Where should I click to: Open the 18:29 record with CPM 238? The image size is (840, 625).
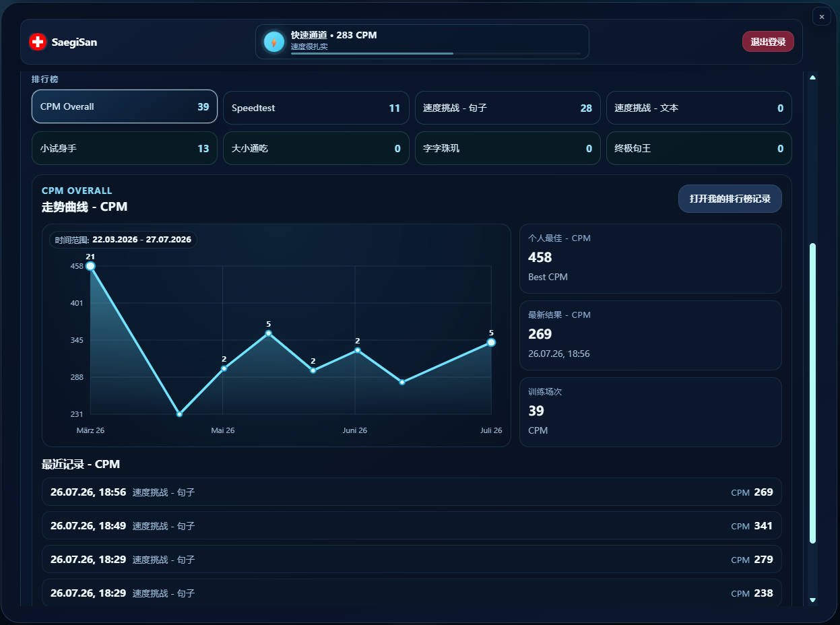tap(412, 593)
